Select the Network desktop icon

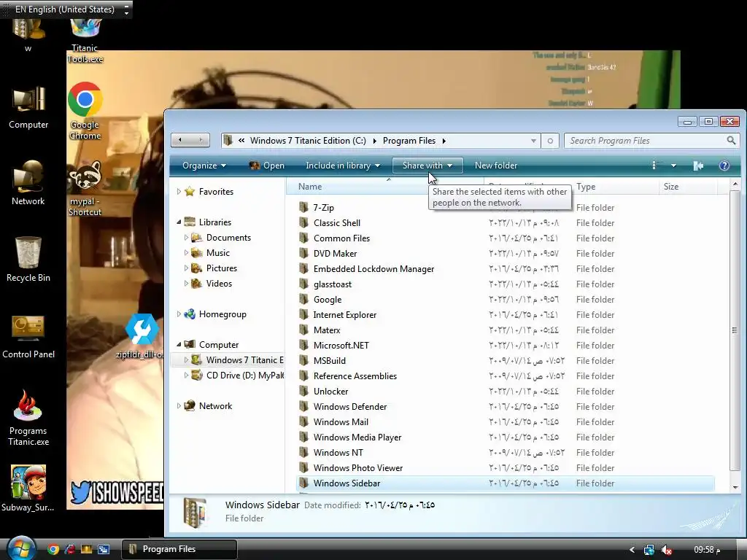click(28, 183)
